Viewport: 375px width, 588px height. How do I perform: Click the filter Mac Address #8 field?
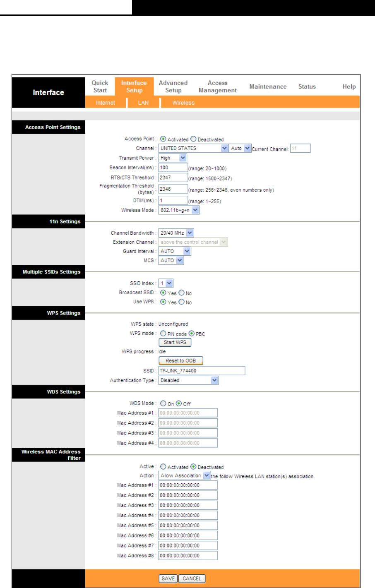188,555
